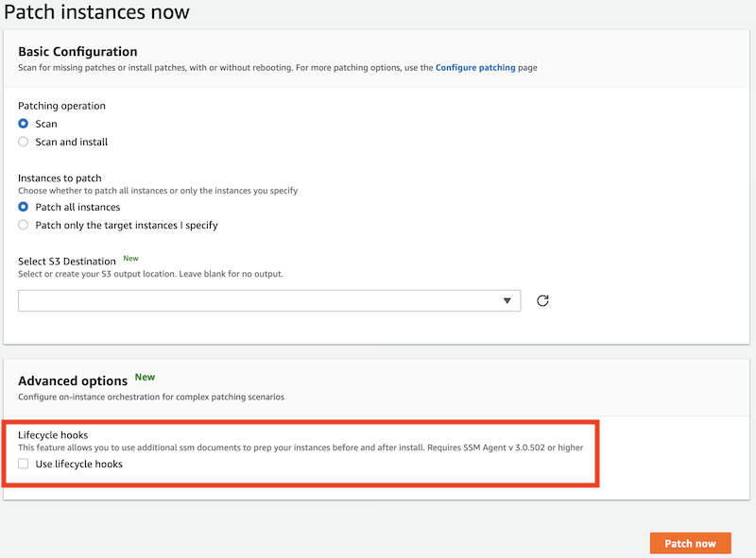Choose Patch only the target instances I specify
Image resolution: width=756 pixels, height=558 pixels.
[23, 225]
